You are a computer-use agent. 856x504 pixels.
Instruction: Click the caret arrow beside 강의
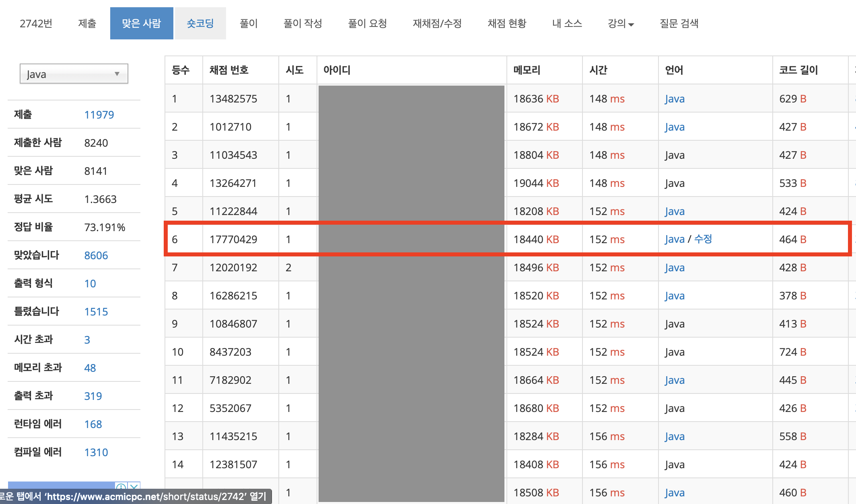click(x=631, y=25)
